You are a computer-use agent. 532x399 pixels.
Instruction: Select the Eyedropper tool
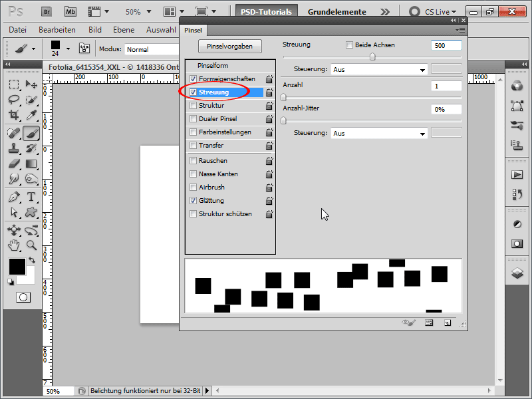(31, 115)
